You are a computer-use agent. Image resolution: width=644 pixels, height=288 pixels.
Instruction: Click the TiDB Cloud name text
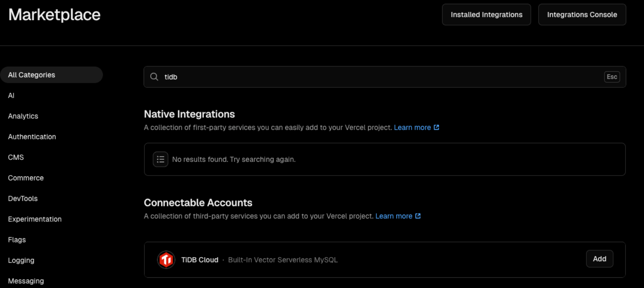click(200, 260)
